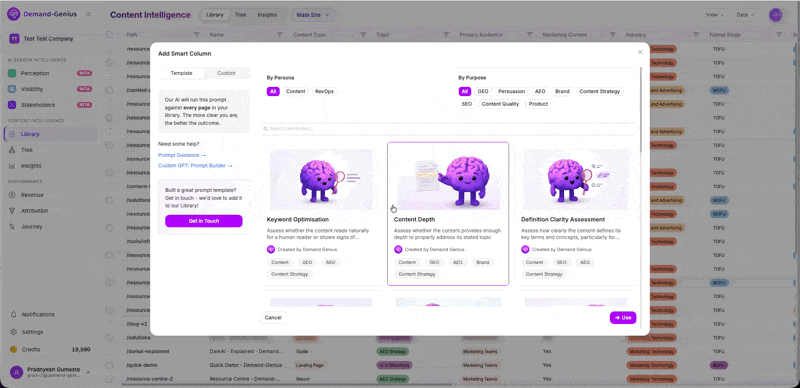Open the Prompt Guidance link
Screen dimensions: 800x388
pyautogui.click(x=182, y=155)
